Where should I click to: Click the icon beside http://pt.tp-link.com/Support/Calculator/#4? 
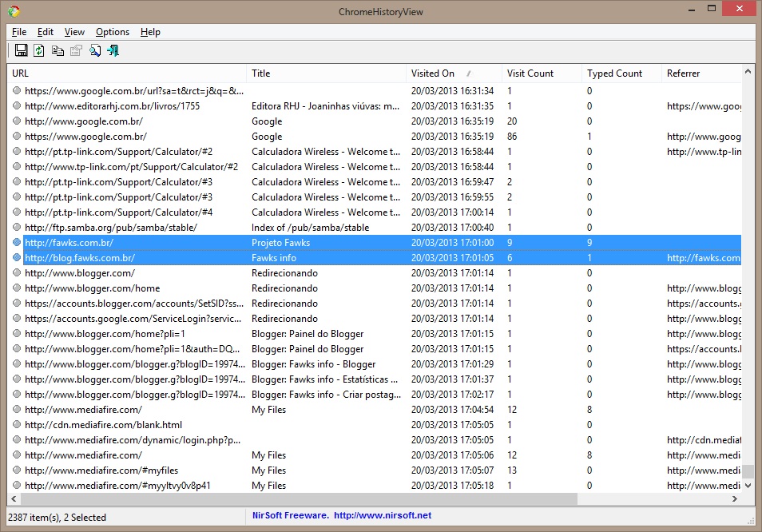point(17,212)
